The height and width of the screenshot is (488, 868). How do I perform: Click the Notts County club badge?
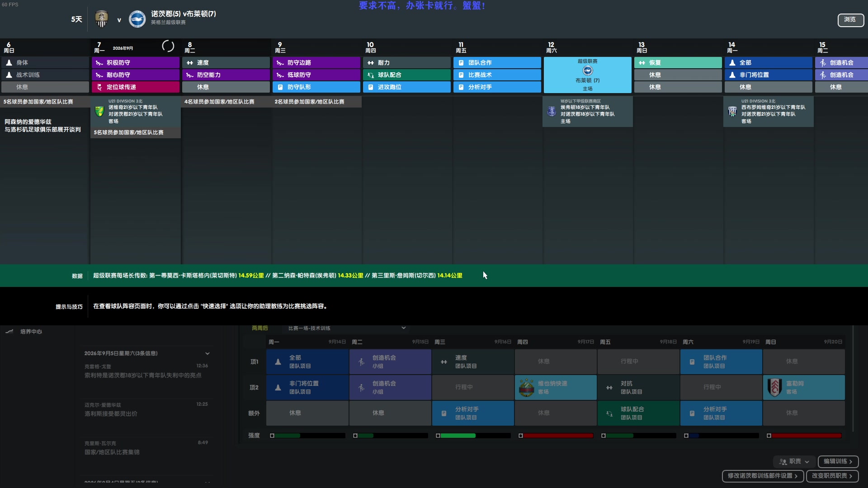(101, 19)
